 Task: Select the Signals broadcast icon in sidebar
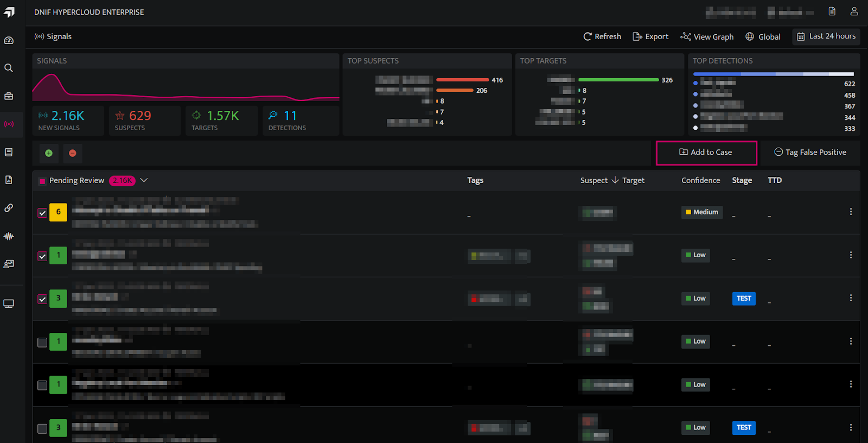coord(9,124)
